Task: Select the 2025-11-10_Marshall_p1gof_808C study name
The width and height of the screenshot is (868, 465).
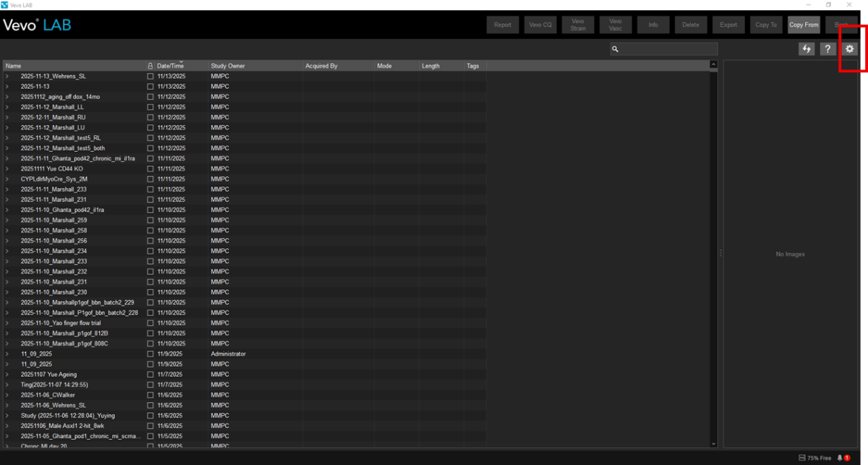Action: 64,344
